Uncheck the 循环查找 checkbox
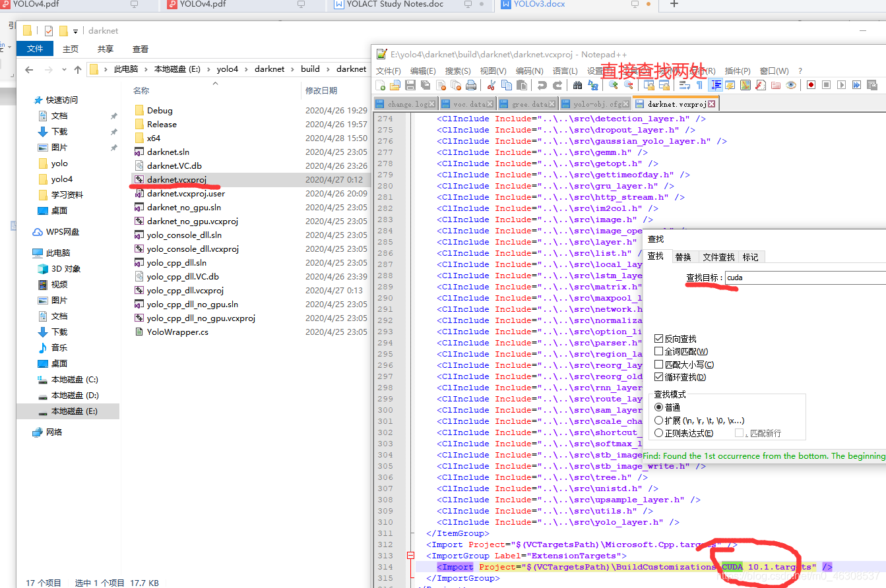This screenshot has height=588, width=886. 658,377
